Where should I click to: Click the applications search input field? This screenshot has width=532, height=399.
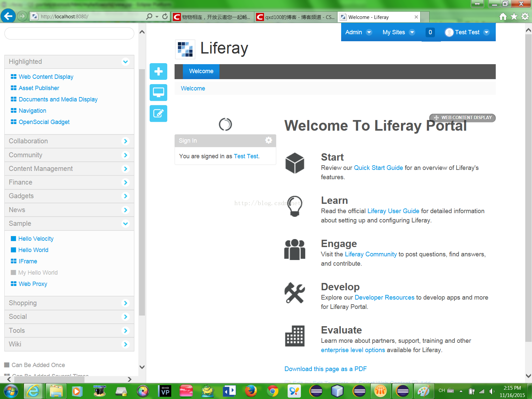[69, 33]
